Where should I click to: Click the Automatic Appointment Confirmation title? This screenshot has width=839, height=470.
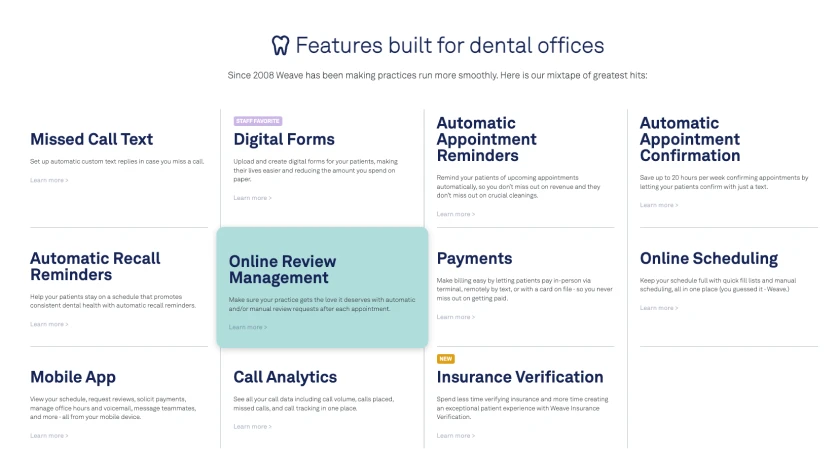[x=690, y=139]
